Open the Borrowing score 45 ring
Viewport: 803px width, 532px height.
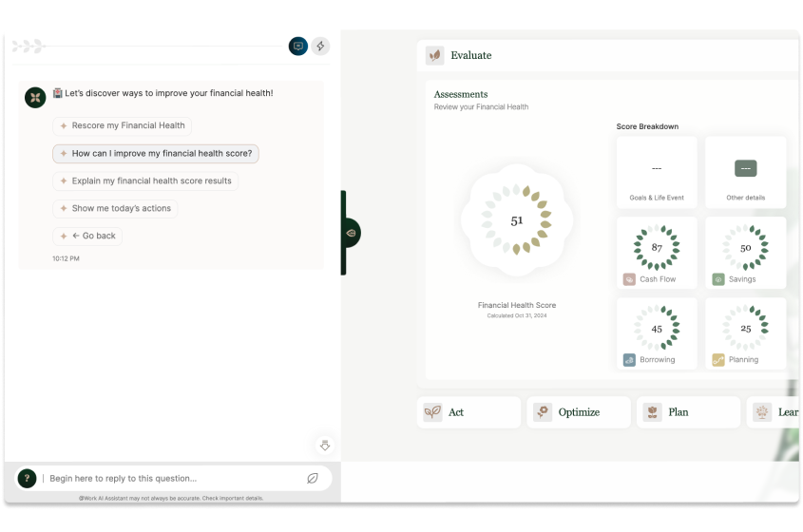click(x=657, y=328)
